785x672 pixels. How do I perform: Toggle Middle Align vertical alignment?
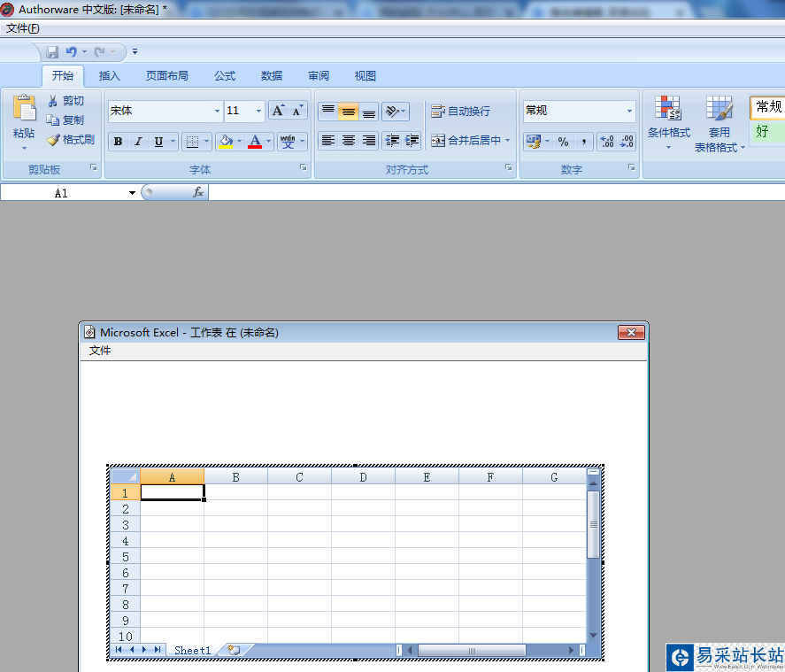(x=349, y=112)
